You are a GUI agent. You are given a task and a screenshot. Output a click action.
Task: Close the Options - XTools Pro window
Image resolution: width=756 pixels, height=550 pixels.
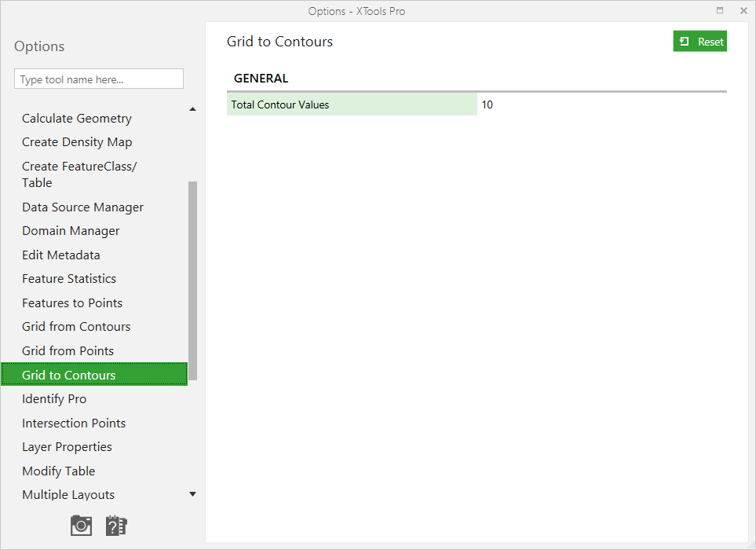tap(743, 11)
